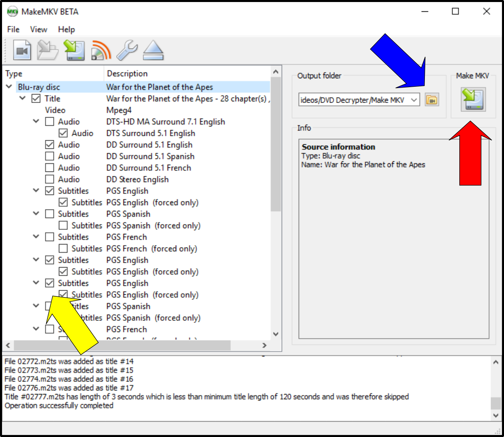
Task: Select the Blu-ray disc row
Action: (x=144, y=87)
